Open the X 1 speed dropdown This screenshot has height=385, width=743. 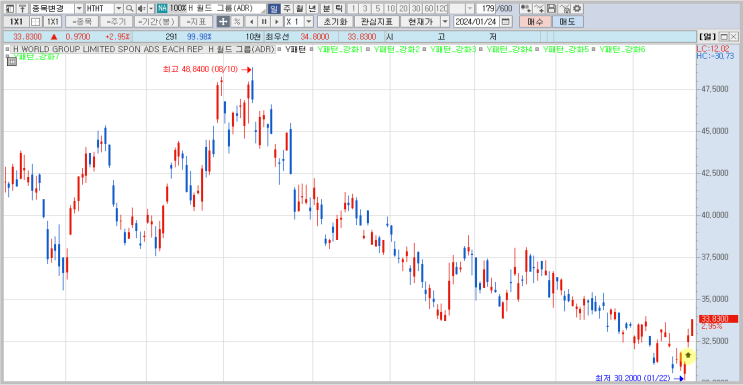pos(309,21)
